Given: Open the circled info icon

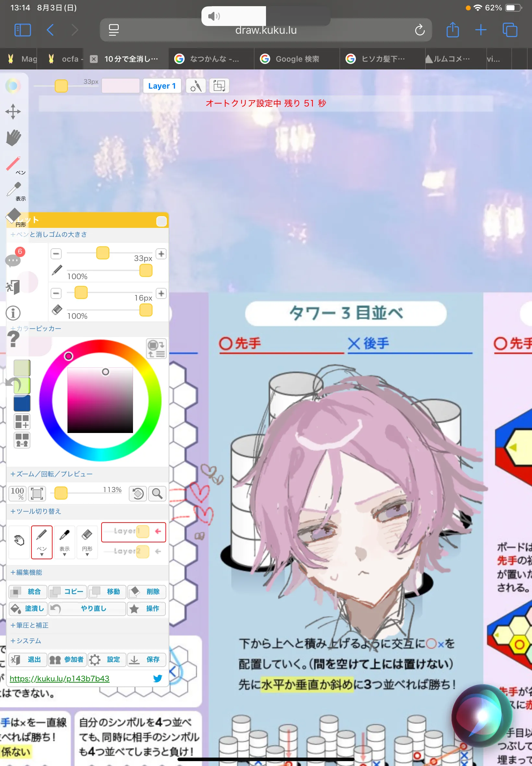Looking at the screenshot, I should (13, 313).
